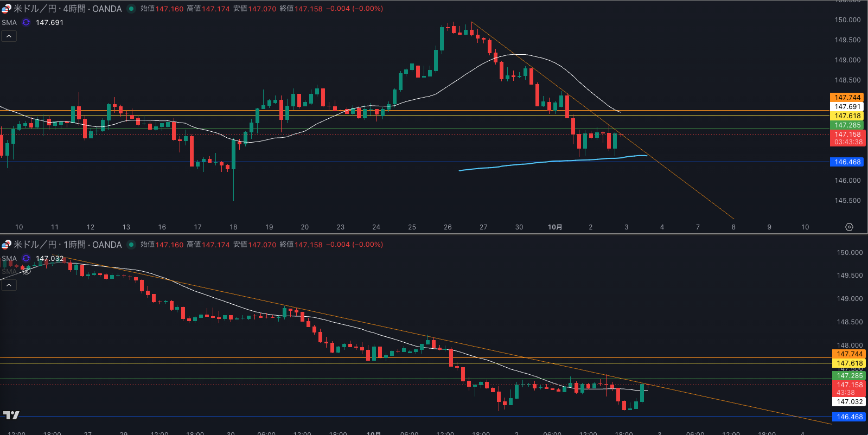Collapse indicator legend on the 1-hour chart

9,285
